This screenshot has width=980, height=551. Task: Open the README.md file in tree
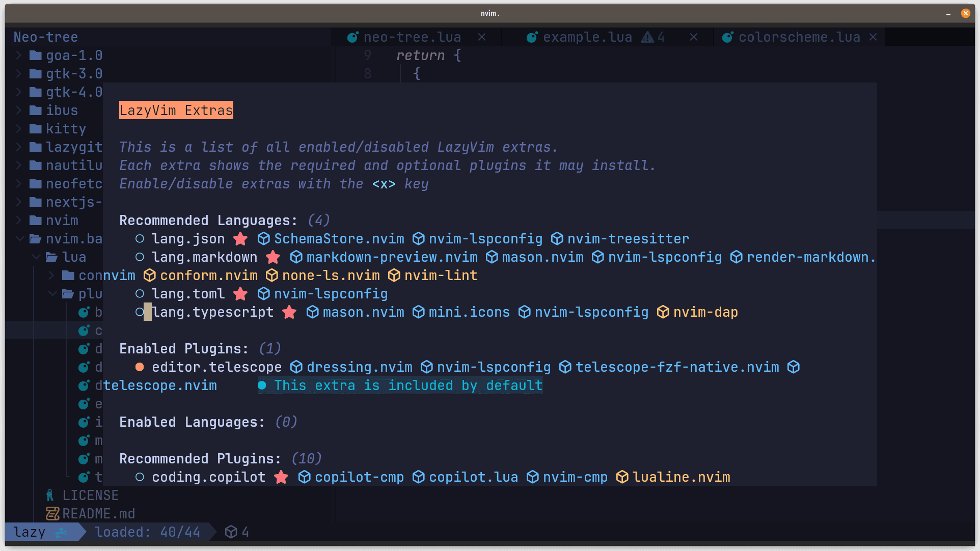click(x=99, y=514)
